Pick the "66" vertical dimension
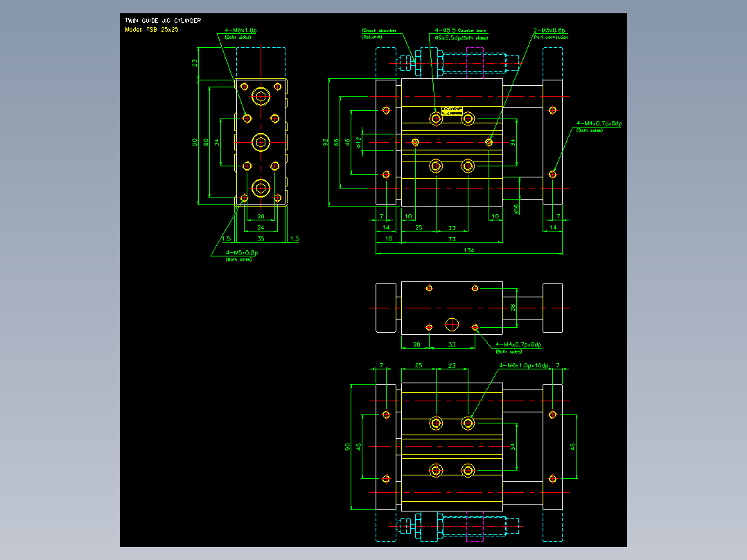747x560 pixels. click(x=336, y=142)
